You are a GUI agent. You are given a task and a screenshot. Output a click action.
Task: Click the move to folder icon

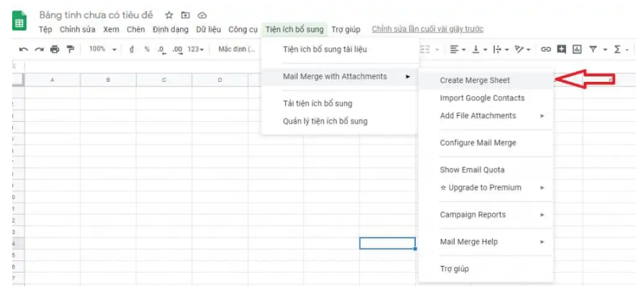pos(185,15)
